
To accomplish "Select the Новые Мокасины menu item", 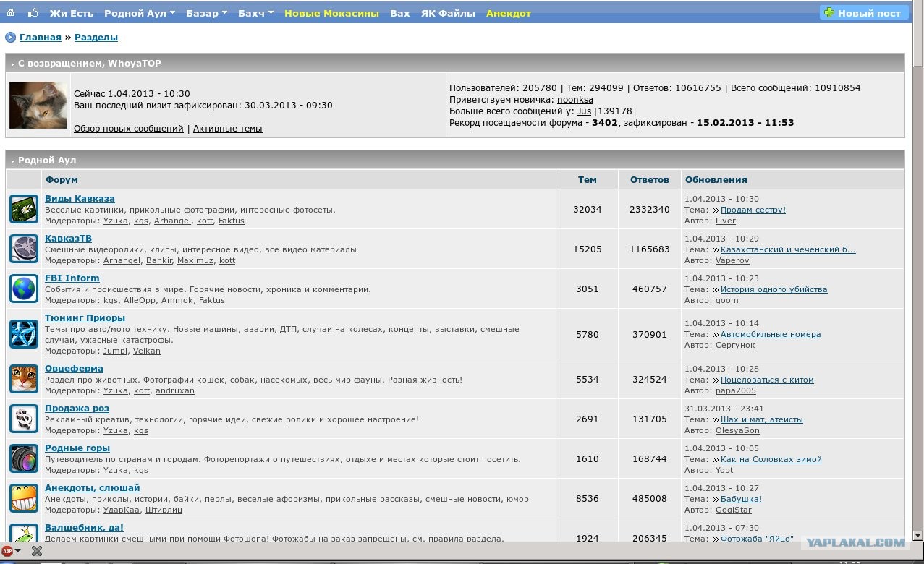I will 331,13.
